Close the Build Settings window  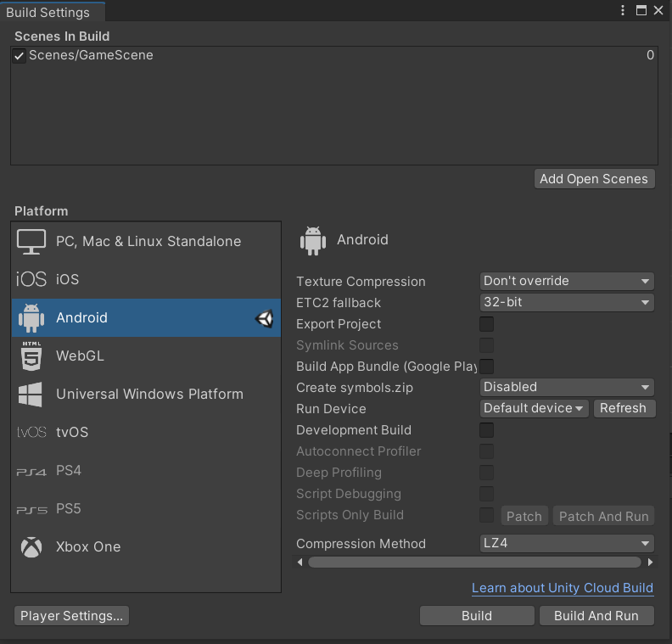(x=658, y=10)
